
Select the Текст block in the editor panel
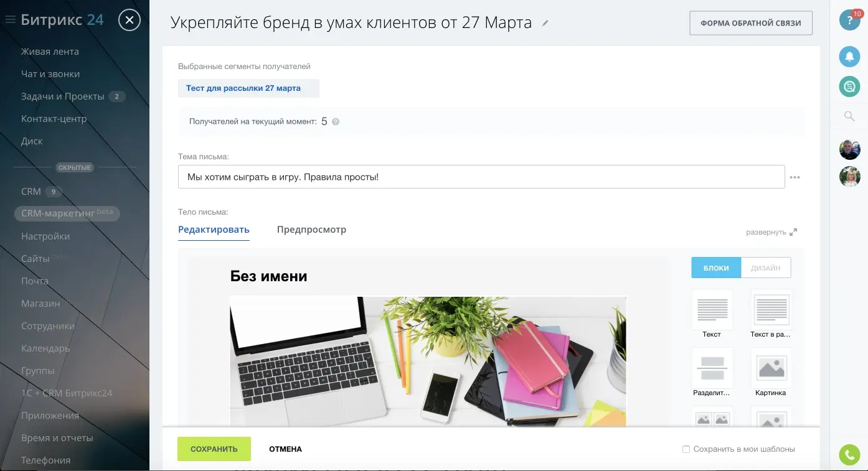(x=712, y=309)
